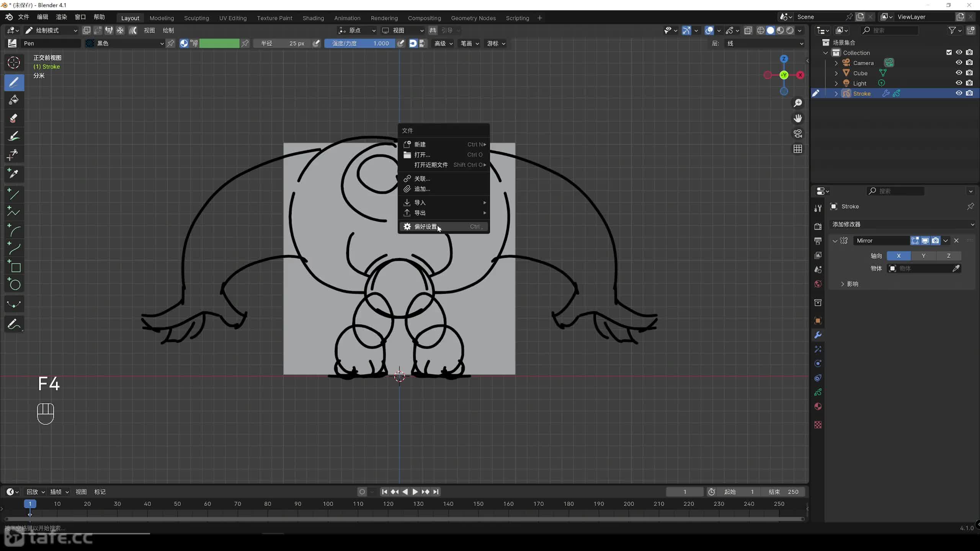Disable Stroke object in renders
The height and width of the screenshot is (551, 980).
click(969, 93)
